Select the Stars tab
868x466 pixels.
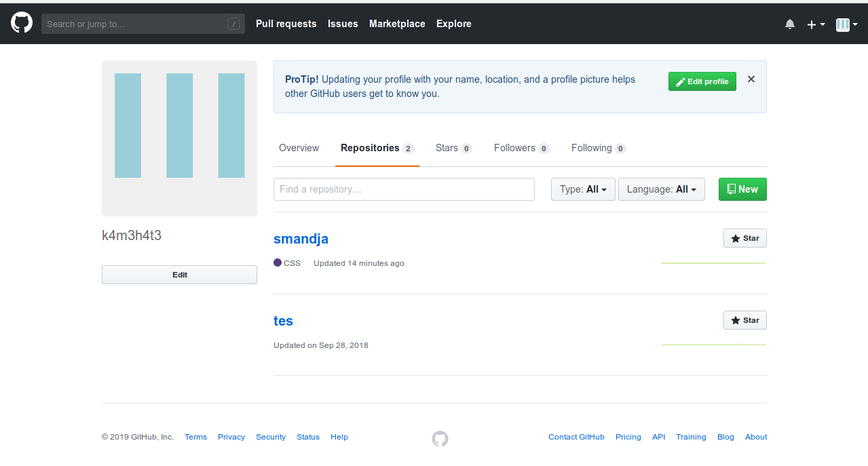[x=453, y=148]
